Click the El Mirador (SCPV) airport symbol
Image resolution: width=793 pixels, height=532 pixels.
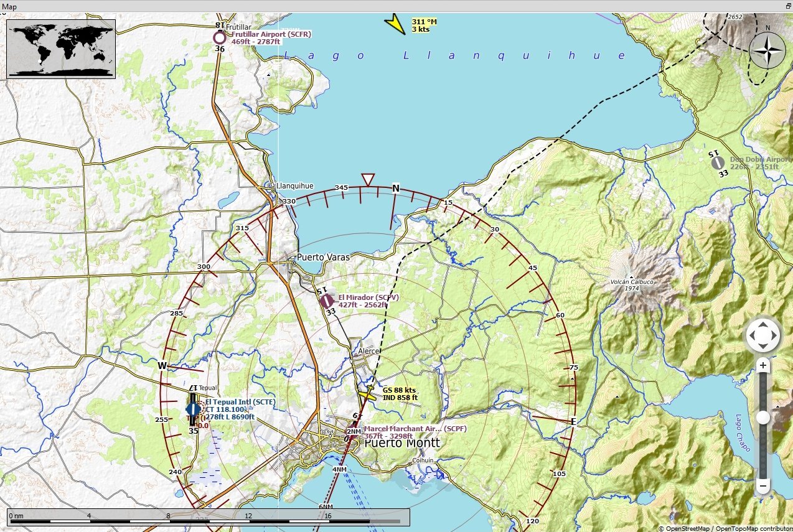pyautogui.click(x=326, y=301)
